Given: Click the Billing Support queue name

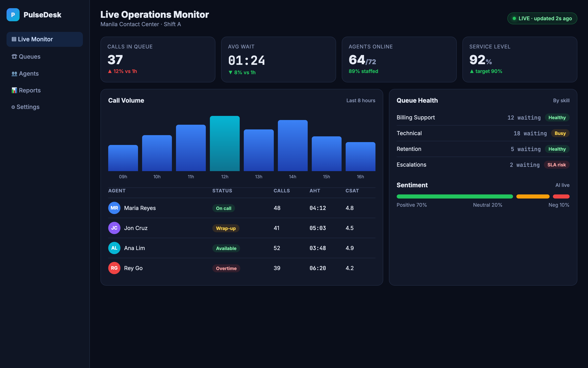Looking at the screenshot, I should click(x=415, y=118).
